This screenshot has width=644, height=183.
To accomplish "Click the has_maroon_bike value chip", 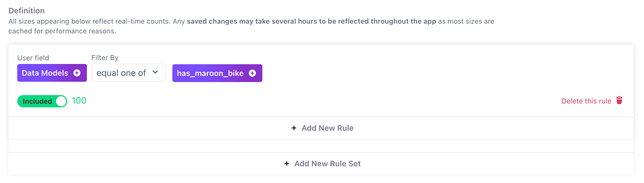I will pos(210,73).
